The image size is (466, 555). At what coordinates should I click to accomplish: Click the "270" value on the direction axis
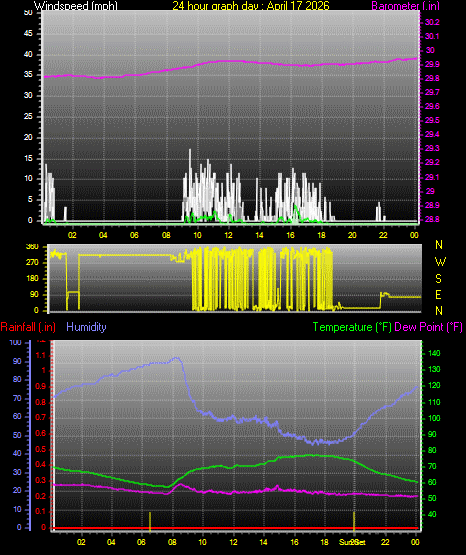[x=32, y=263]
